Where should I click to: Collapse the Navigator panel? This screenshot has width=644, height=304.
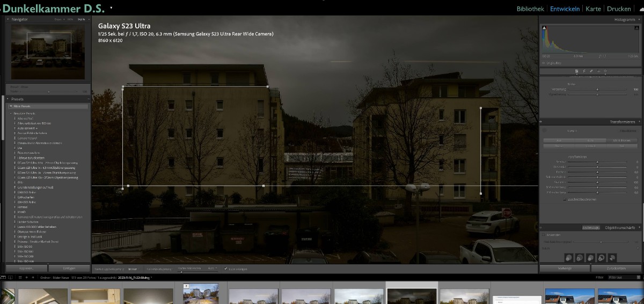[8, 19]
